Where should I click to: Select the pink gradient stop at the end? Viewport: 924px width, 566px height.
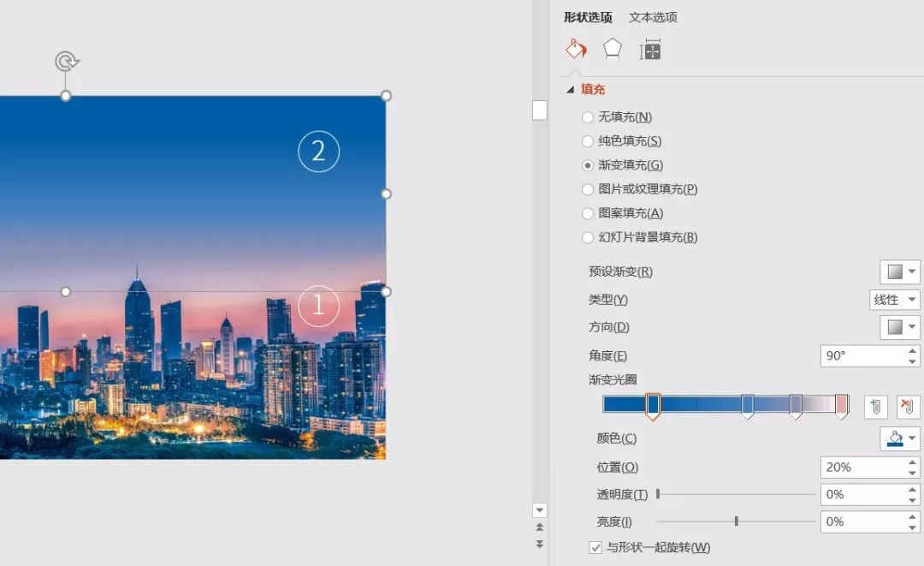click(842, 406)
